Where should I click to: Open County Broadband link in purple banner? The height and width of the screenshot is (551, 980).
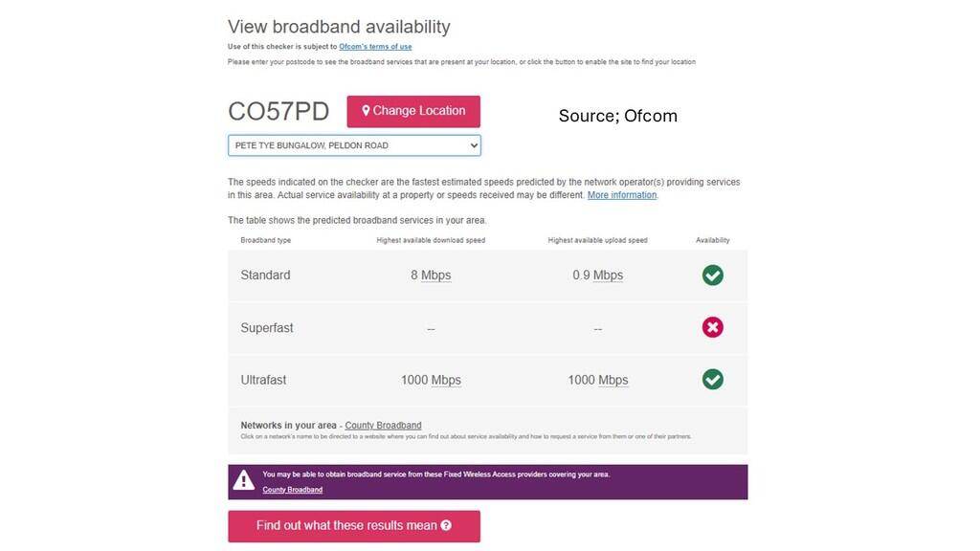[x=292, y=490]
